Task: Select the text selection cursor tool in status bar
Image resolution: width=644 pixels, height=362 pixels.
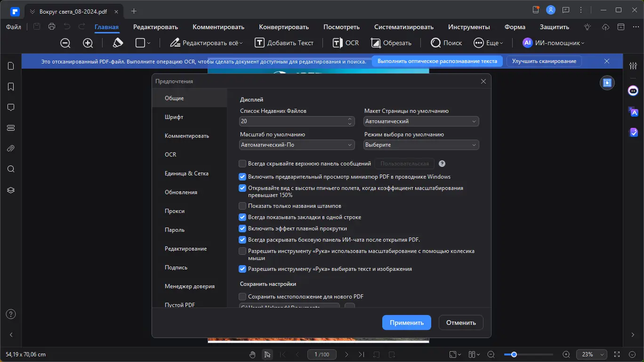Action: pyautogui.click(x=267, y=354)
